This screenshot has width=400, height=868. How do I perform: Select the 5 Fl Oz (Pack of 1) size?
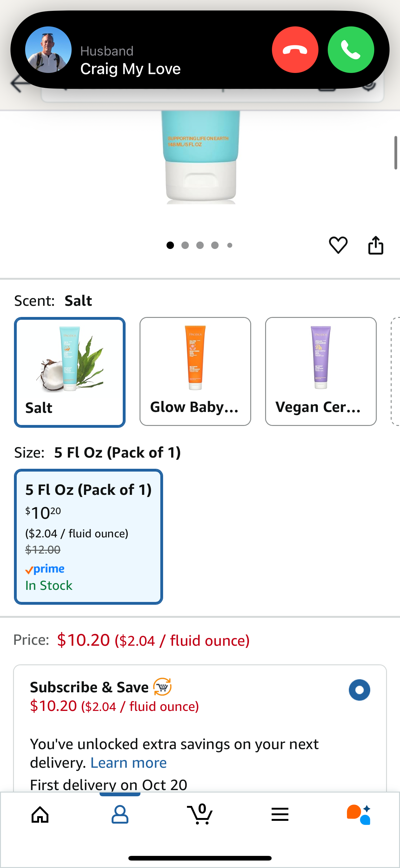click(x=89, y=536)
